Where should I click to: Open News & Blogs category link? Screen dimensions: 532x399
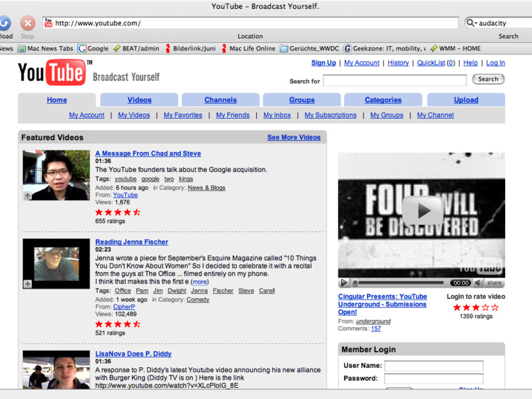click(207, 188)
